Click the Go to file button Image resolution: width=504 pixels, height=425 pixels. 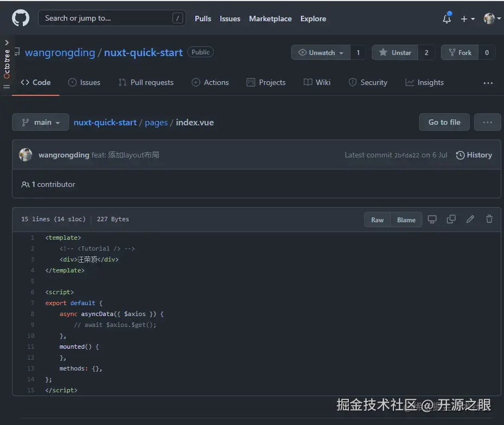[444, 122]
